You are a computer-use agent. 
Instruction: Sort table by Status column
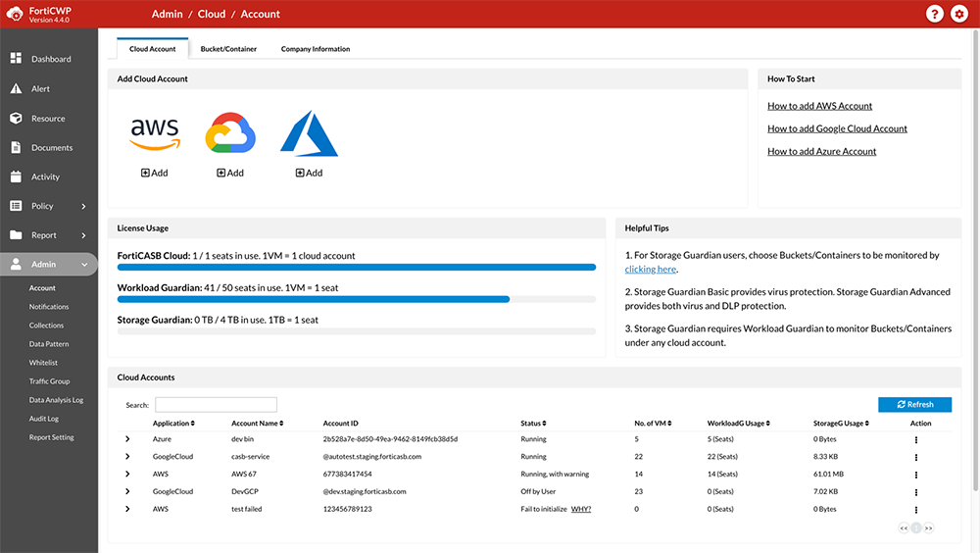click(534, 424)
